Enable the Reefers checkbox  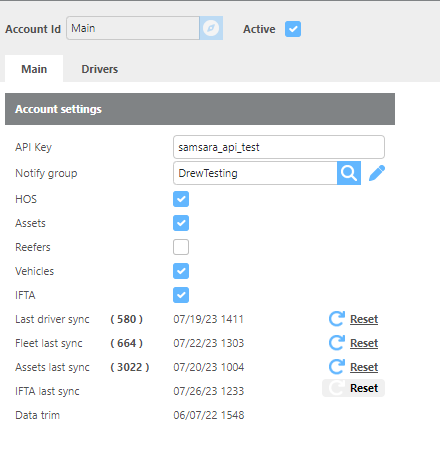coord(181,247)
